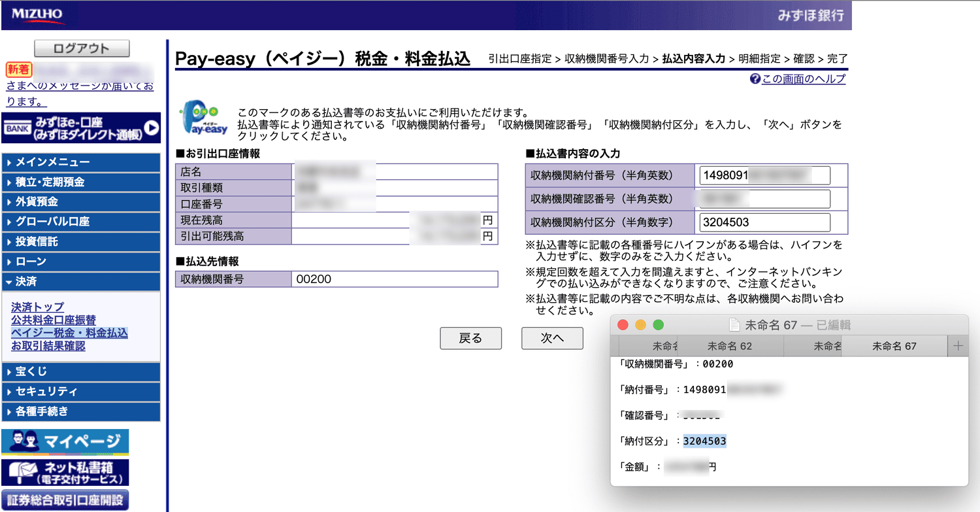Viewport: 980px width, 512px height.
Task: Click 店名 table label
Action: 191,171
